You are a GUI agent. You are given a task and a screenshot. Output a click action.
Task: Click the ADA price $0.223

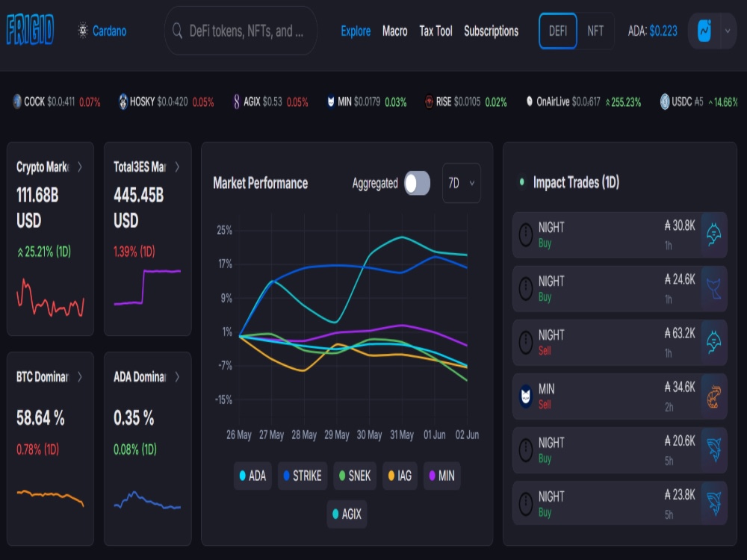pos(663,31)
